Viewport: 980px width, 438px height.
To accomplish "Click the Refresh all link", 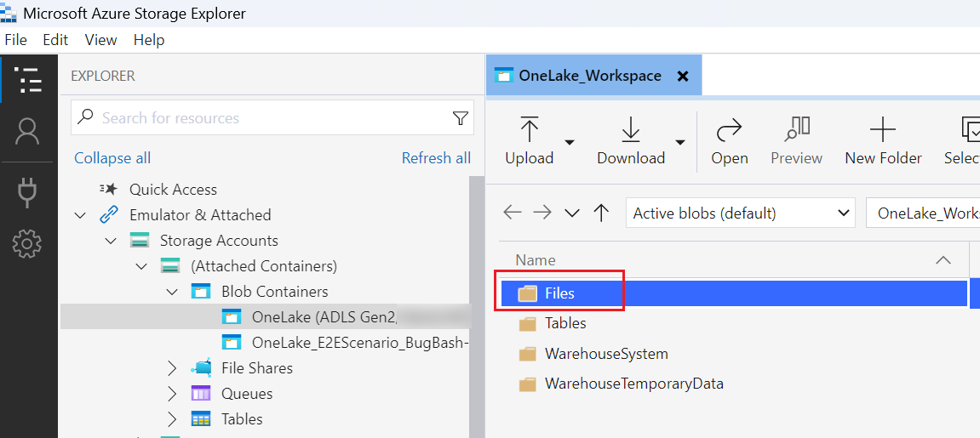I will coord(436,158).
